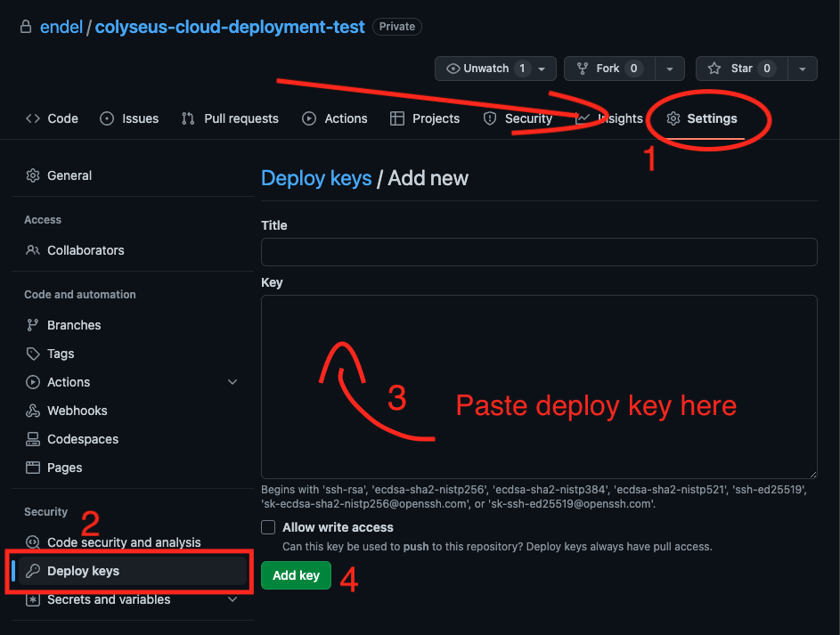Click the Branches git-branch icon
Viewport: 840px width, 635px height.
33,325
